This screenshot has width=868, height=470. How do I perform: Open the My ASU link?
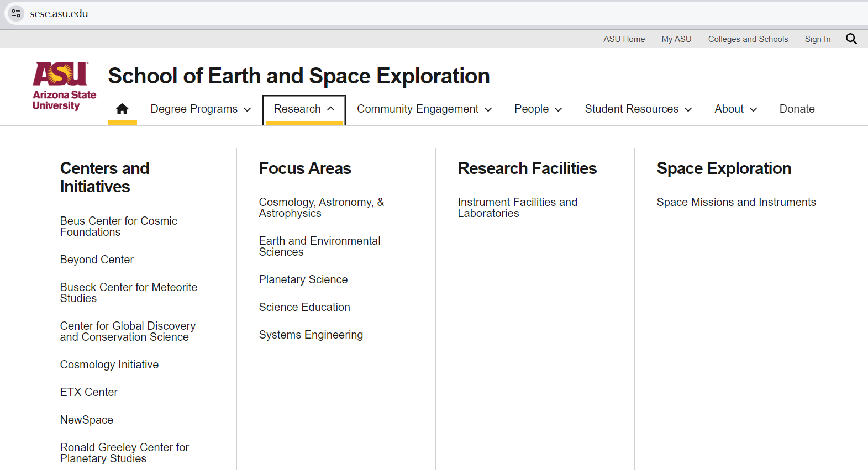pyautogui.click(x=676, y=39)
